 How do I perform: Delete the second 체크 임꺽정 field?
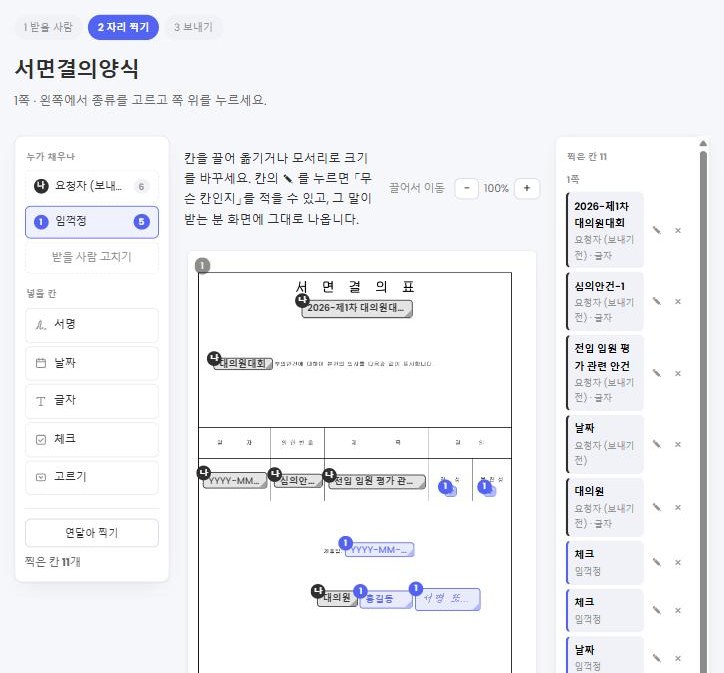(x=678, y=610)
